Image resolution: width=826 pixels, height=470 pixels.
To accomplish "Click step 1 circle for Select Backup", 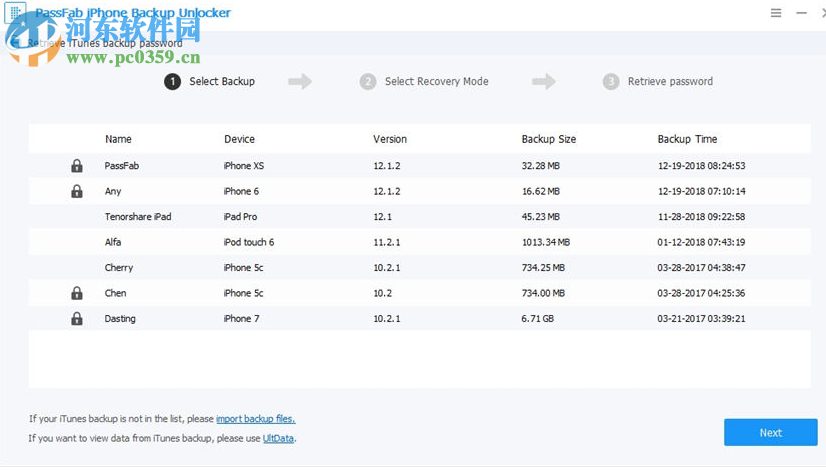I will [x=172, y=82].
